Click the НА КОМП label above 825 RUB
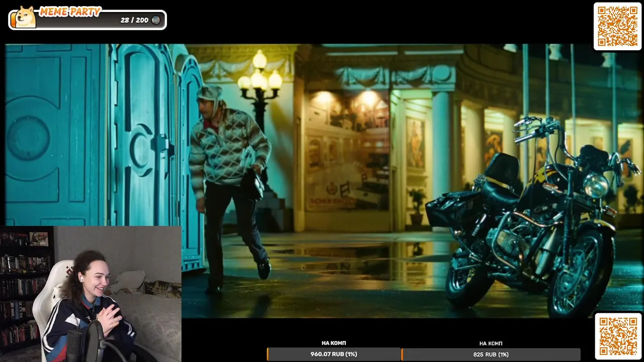 pyautogui.click(x=491, y=343)
